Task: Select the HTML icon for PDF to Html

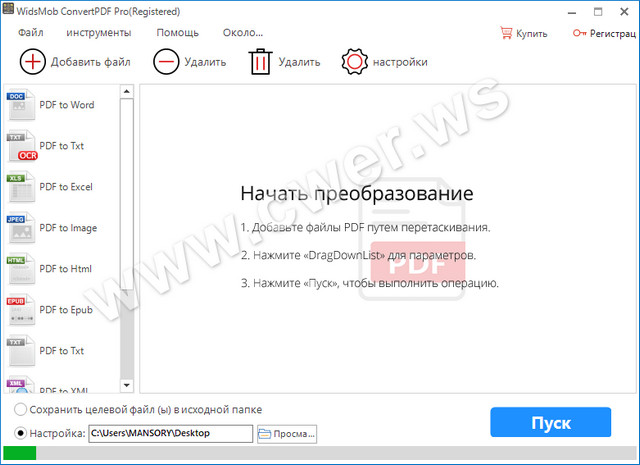Action: point(20,269)
